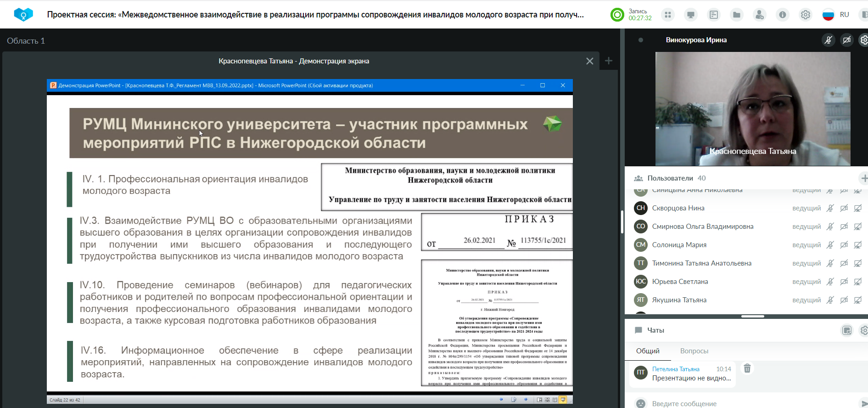
Task: Add a new area with the plus button
Action: 609,61
